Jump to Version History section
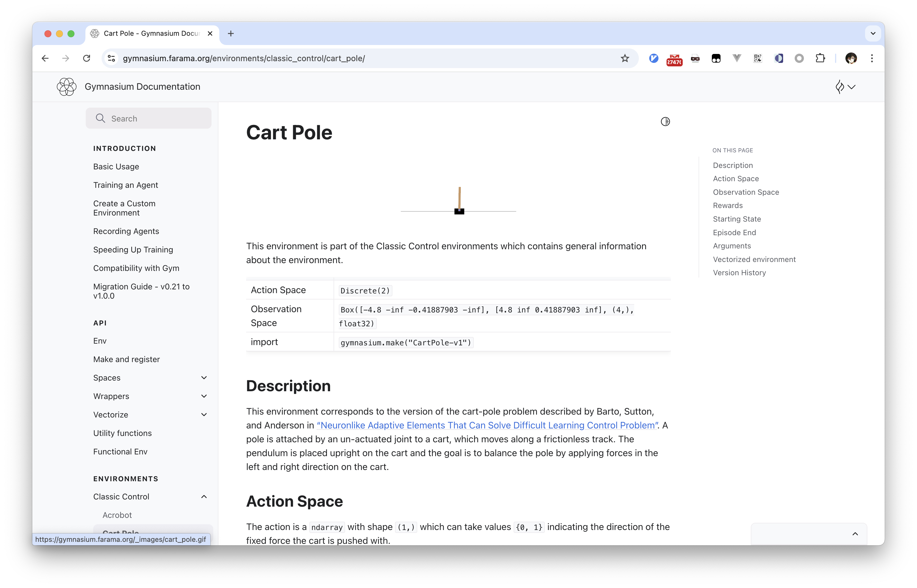The height and width of the screenshot is (588, 917). (739, 273)
